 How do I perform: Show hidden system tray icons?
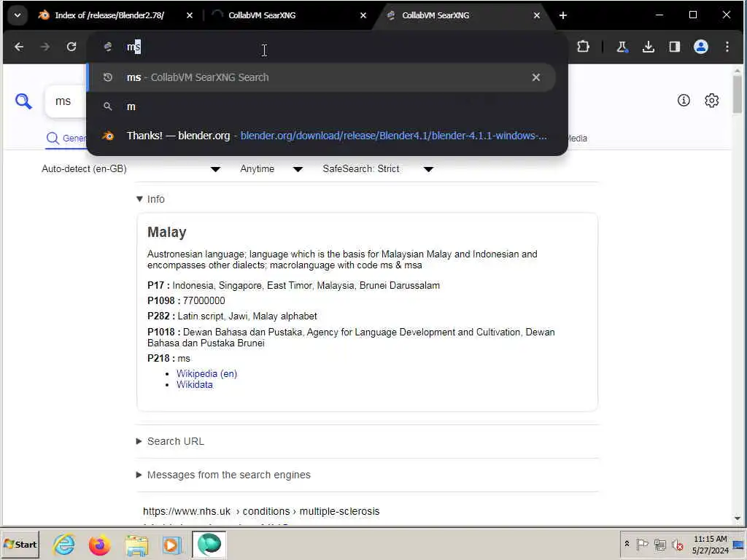click(627, 544)
